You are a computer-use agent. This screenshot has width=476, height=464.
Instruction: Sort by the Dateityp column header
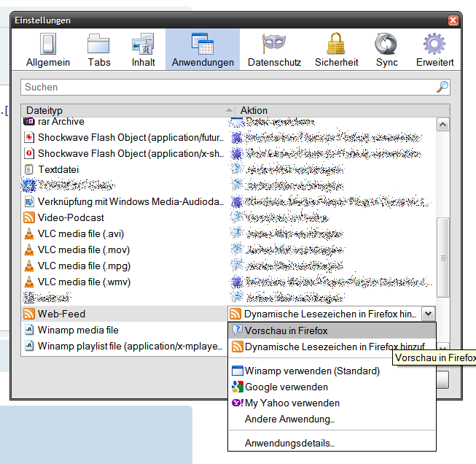coord(128,110)
